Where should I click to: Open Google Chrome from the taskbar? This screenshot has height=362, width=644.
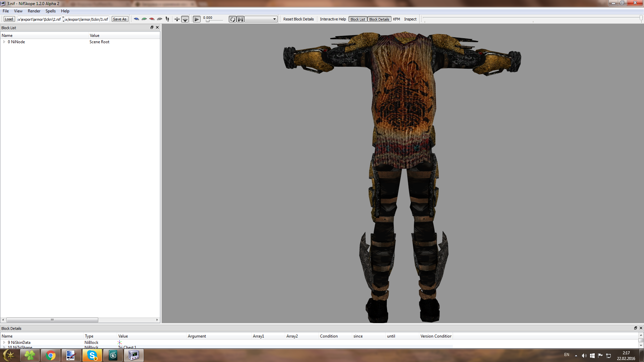51,355
